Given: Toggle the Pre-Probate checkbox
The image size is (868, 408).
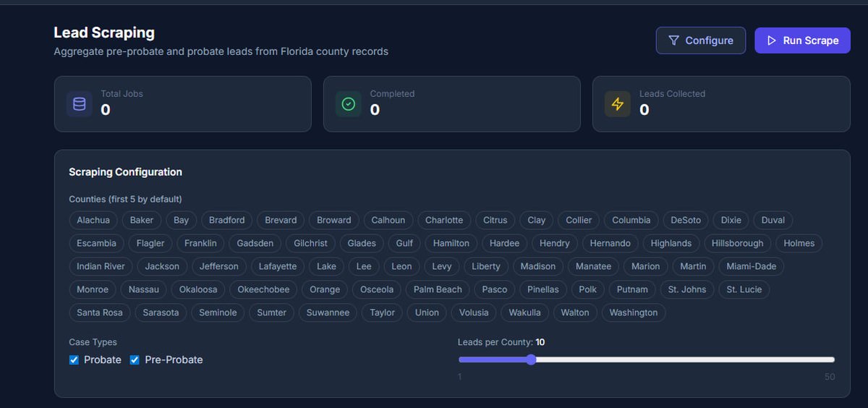Looking at the screenshot, I should (x=135, y=360).
